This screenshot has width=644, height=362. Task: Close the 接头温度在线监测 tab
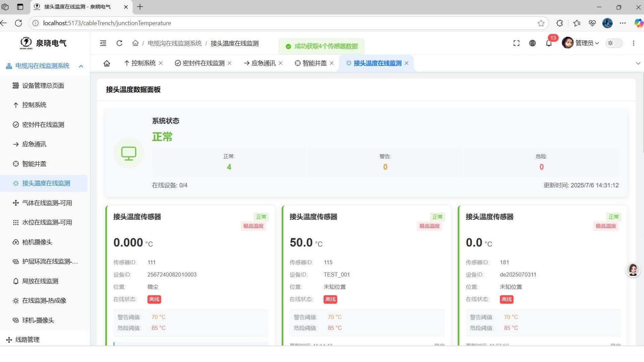[x=407, y=63]
